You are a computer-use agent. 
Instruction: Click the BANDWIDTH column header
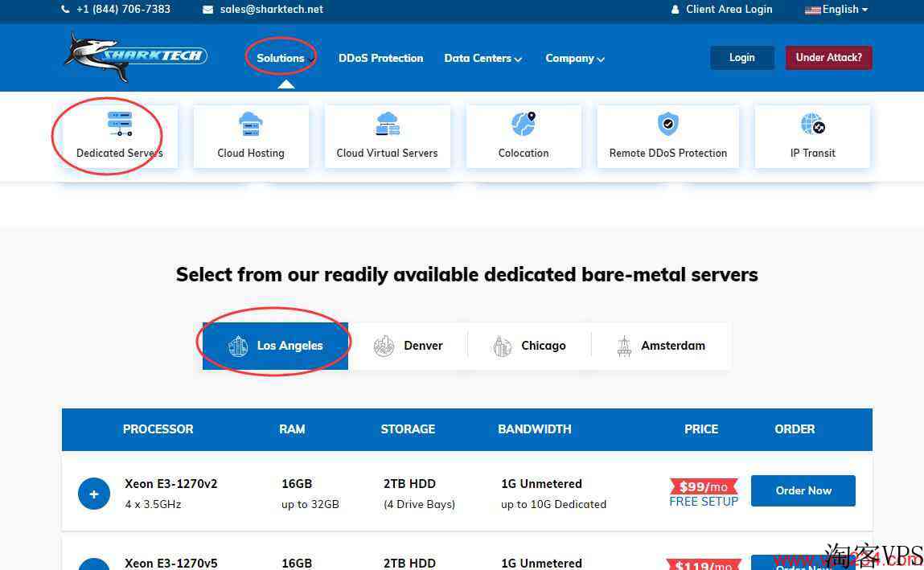coord(535,429)
